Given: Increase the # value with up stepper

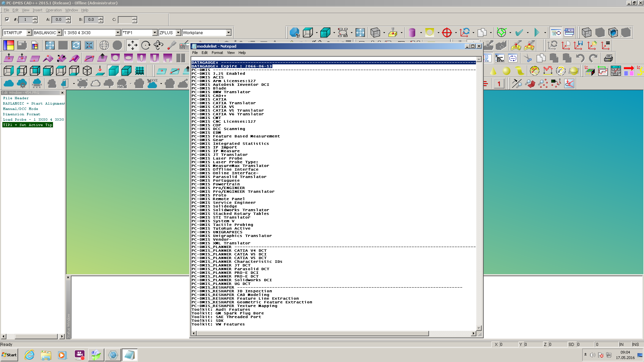Looking at the screenshot, I should [35, 18].
